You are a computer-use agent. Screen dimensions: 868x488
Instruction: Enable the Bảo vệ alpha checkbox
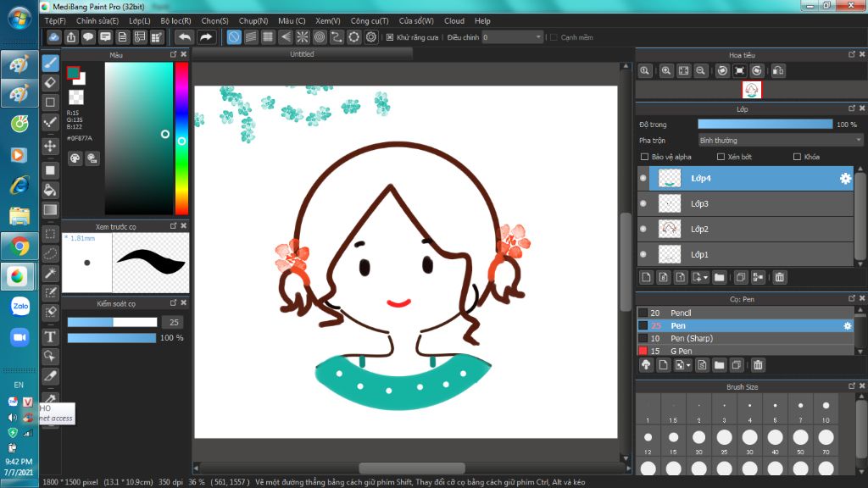(646, 157)
